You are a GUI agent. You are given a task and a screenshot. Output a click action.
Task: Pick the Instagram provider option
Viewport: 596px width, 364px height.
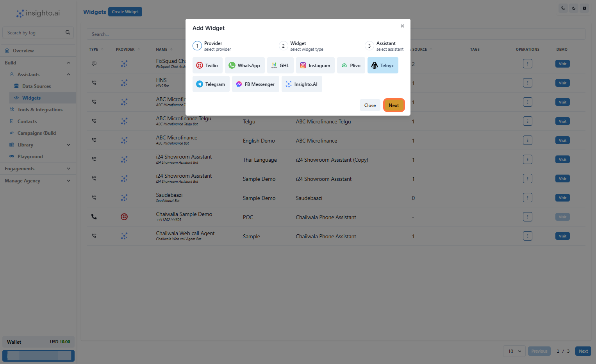315,65
